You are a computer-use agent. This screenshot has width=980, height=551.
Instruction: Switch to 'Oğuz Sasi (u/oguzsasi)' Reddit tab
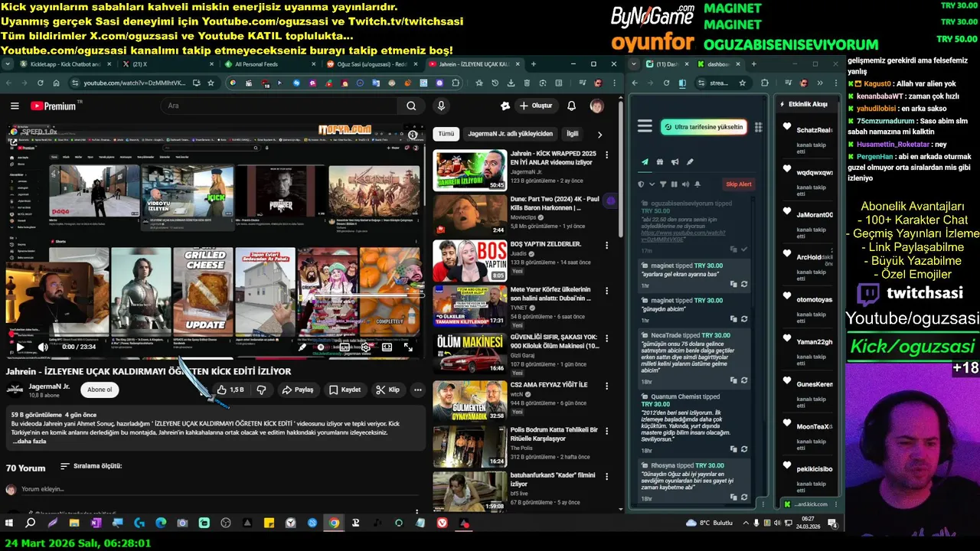tap(371, 64)
